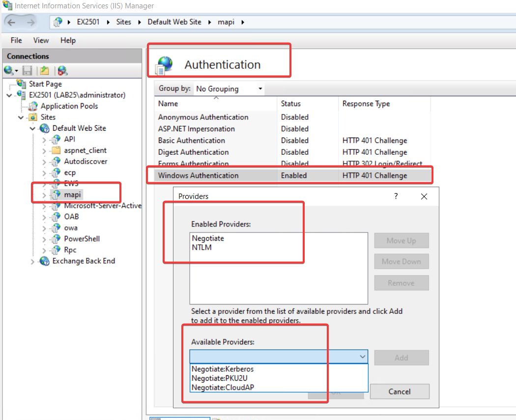Close the Providers dialog
The image size is (516, 420).
(x=424, y=196)
